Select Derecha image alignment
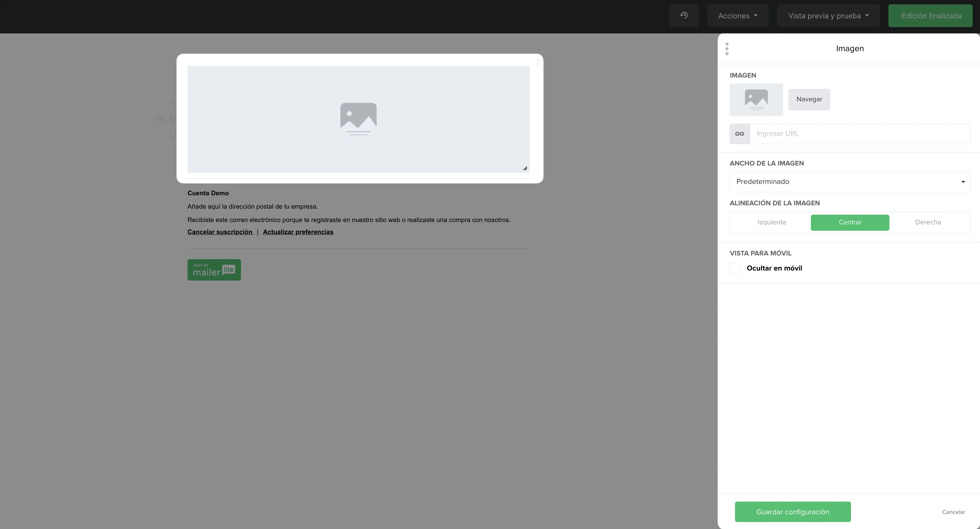 click(928, 223)
